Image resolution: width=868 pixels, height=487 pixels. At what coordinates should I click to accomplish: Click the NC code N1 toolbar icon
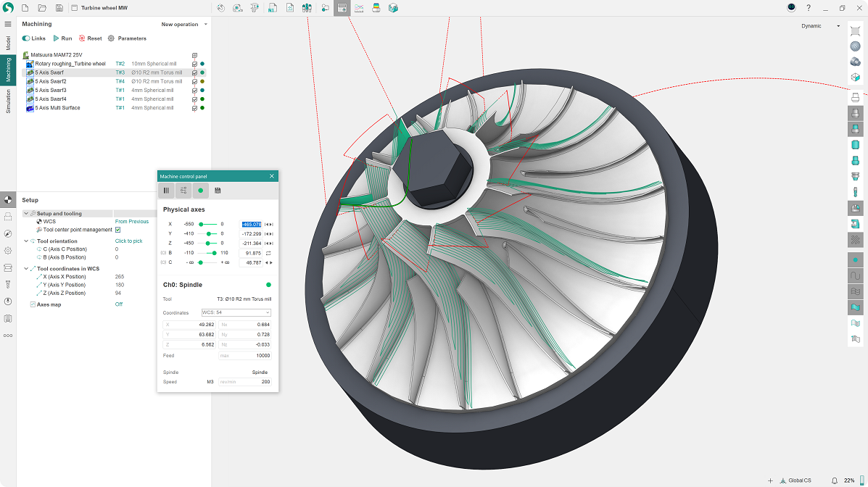(x=272, y=8)
